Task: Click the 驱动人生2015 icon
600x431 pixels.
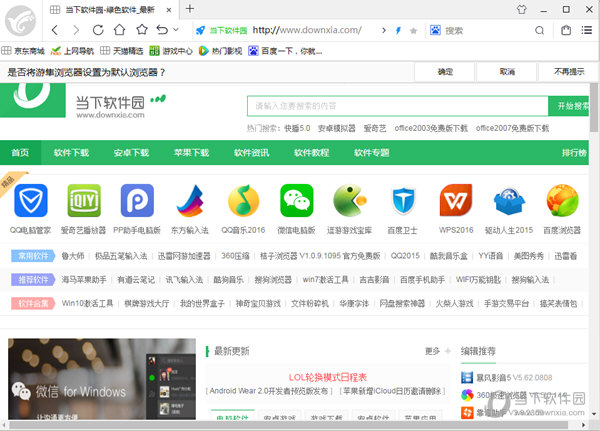Action: [x=509, y=201]
